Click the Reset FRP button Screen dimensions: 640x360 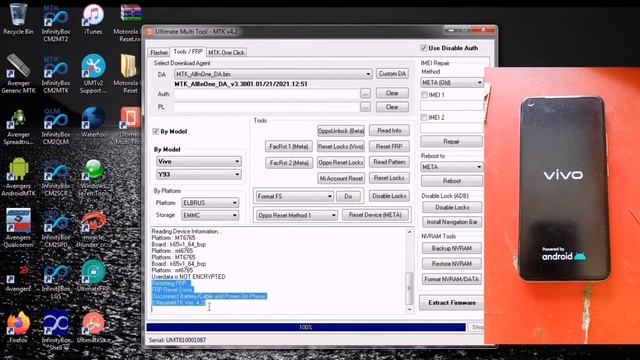click(x=389, y=146)
